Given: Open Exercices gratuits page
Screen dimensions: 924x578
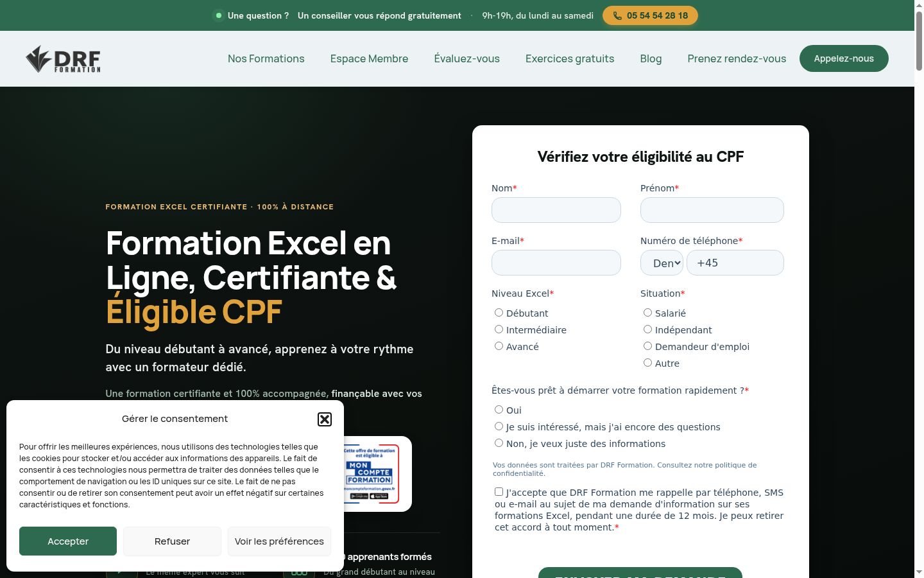Looking at the screenshot, I should 570,58.
